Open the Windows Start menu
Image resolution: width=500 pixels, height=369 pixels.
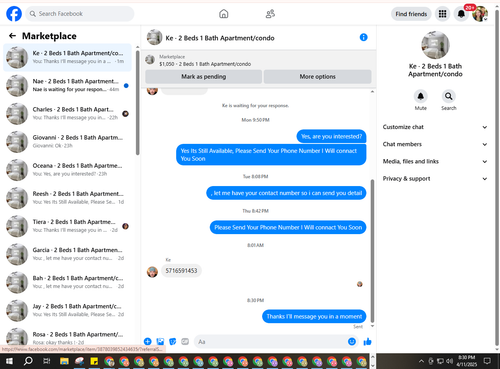9,361
